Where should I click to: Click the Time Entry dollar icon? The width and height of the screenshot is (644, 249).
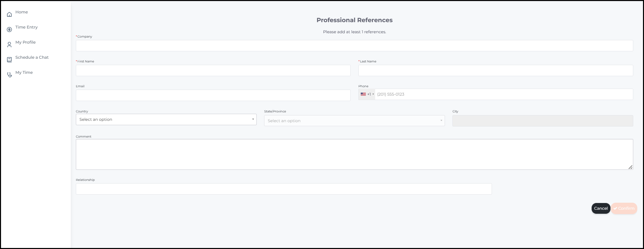9,30
